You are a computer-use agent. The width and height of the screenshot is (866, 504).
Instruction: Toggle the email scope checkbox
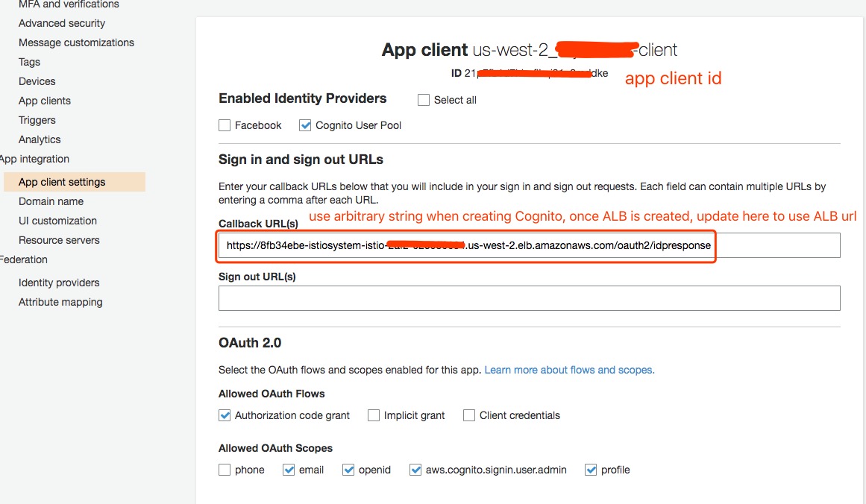tap(289, 470)
